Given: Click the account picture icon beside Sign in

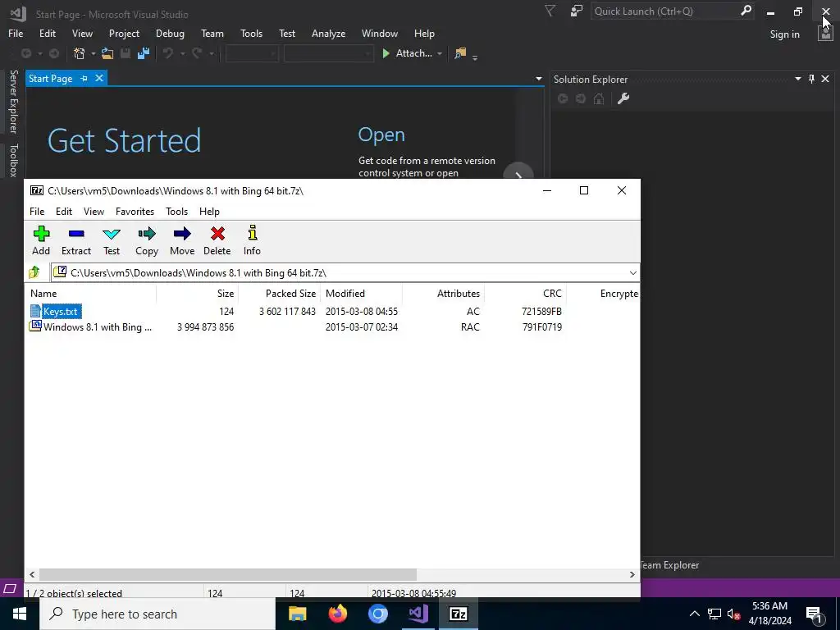Looking at the screenshot, I should coord(825,34).
